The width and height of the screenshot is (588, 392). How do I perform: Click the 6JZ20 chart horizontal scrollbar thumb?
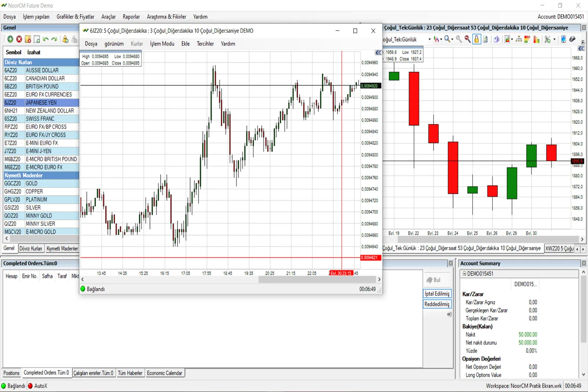[x=317, y=280]
